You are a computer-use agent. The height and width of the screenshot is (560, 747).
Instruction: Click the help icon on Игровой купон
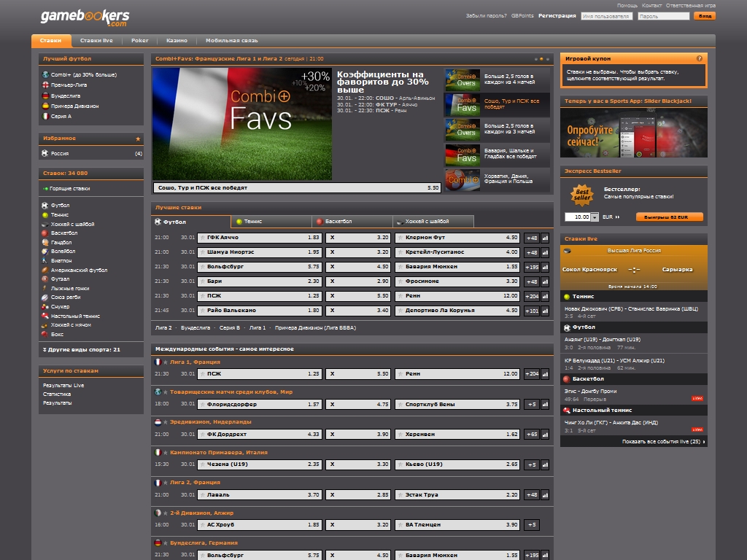coord(699,58)
